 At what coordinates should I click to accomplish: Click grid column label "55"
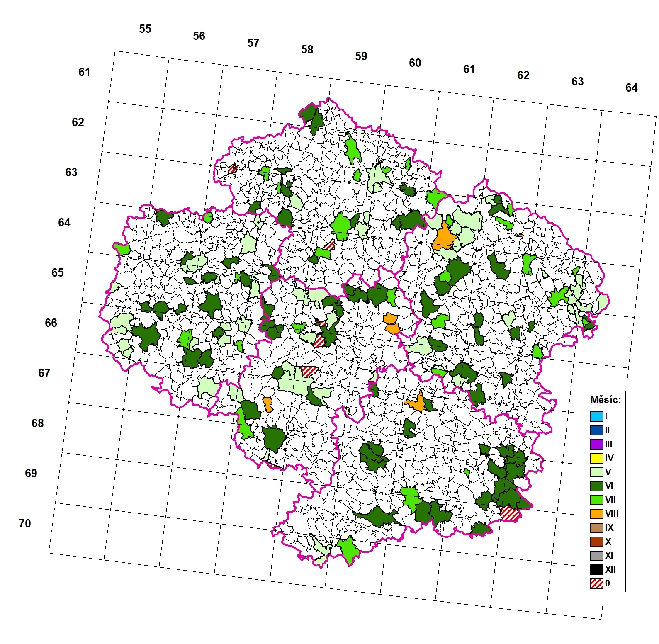coord(145,29)
